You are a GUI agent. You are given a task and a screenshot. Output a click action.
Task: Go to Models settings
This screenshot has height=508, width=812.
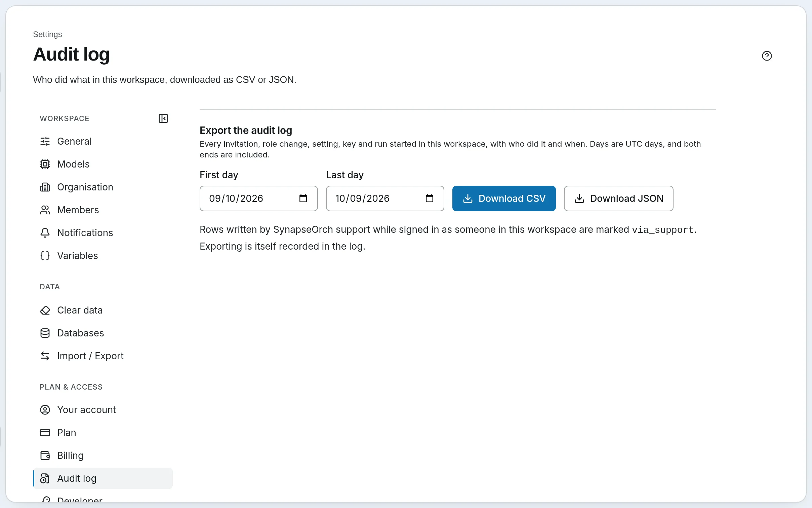[x=103, y=164]
